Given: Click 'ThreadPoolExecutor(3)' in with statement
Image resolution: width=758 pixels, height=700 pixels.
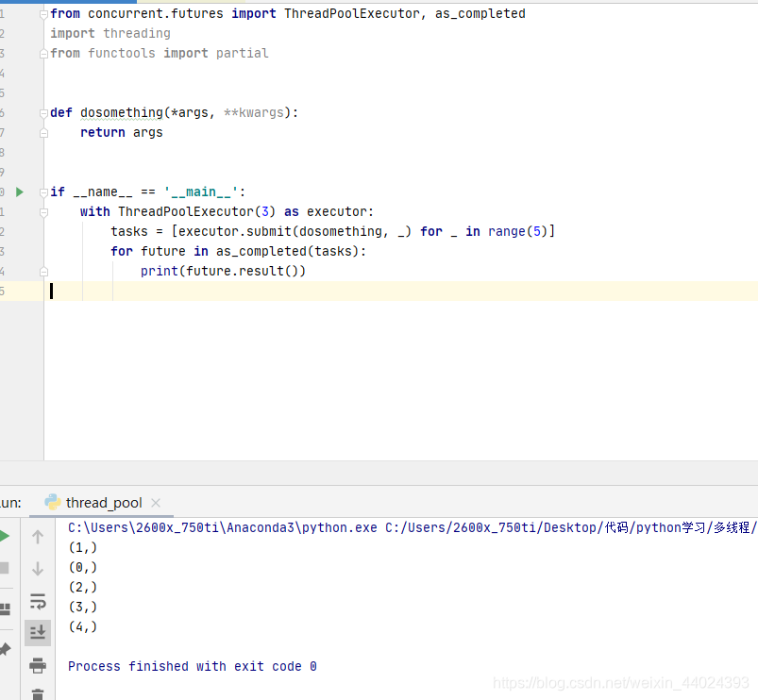Looking at the screenshot, I should [x=196, y=211].
